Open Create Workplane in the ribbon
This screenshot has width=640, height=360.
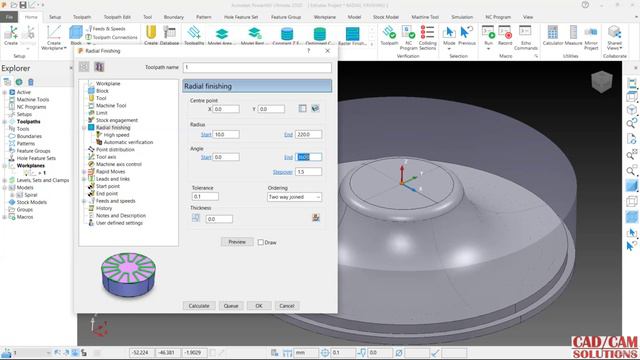click(54, 38)
